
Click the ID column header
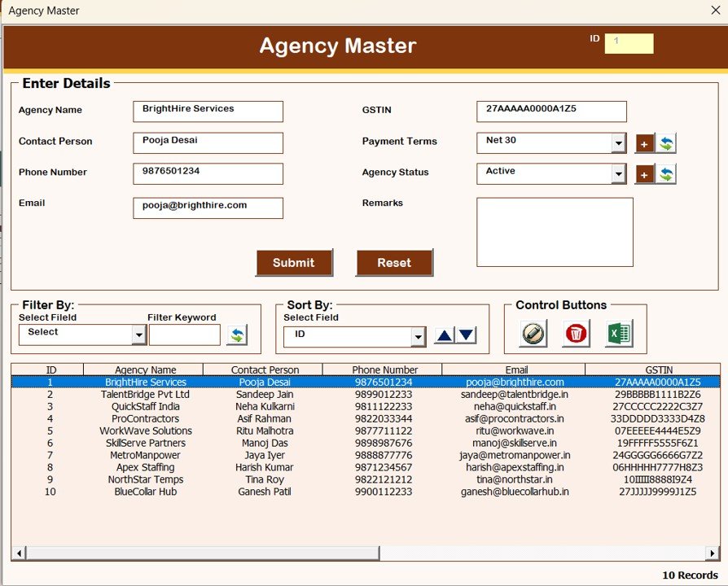[x=50, y=369]
